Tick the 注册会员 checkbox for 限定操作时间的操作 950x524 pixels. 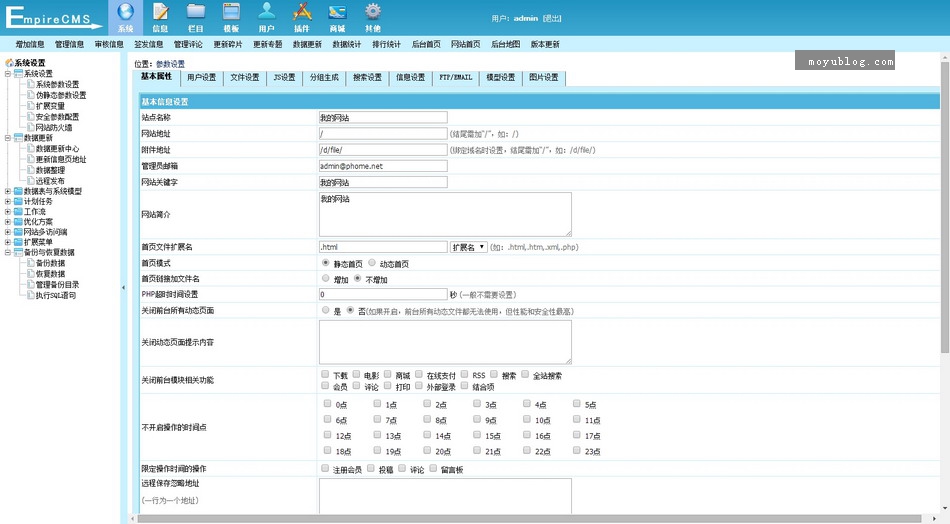(325, 468)
